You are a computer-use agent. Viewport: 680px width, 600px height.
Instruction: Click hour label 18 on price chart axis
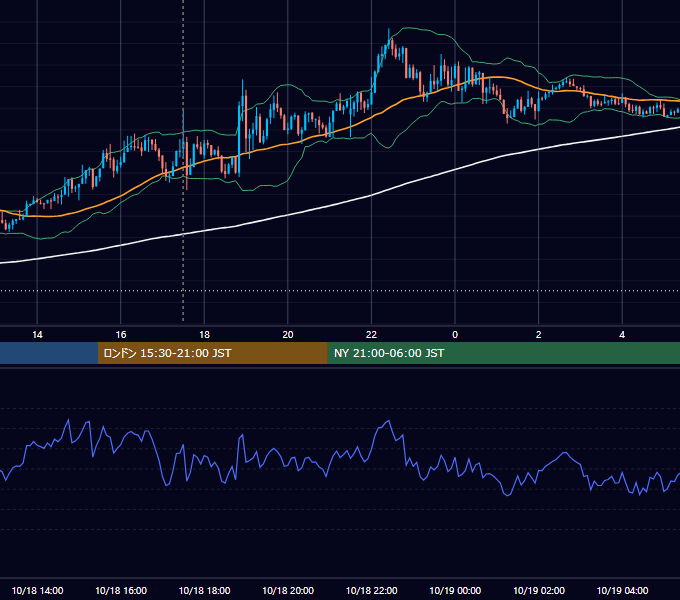[x=204, y=335]
